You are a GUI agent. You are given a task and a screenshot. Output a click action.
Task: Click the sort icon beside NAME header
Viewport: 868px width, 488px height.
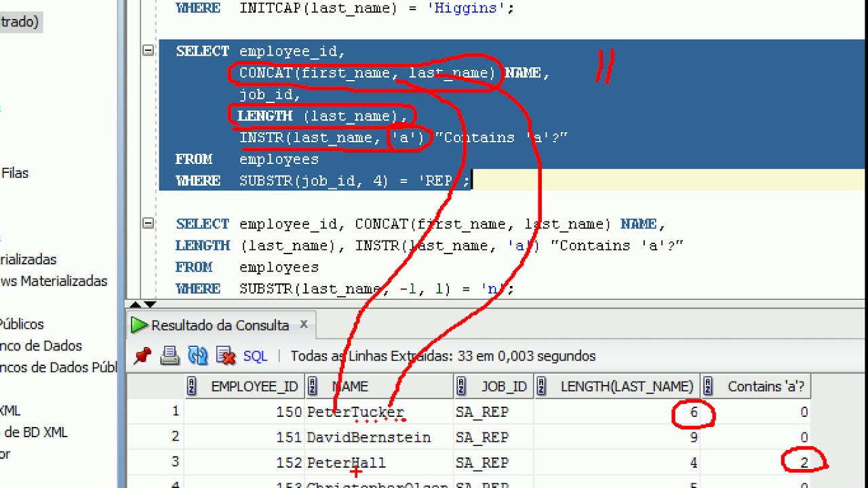(x=312, y=386)
